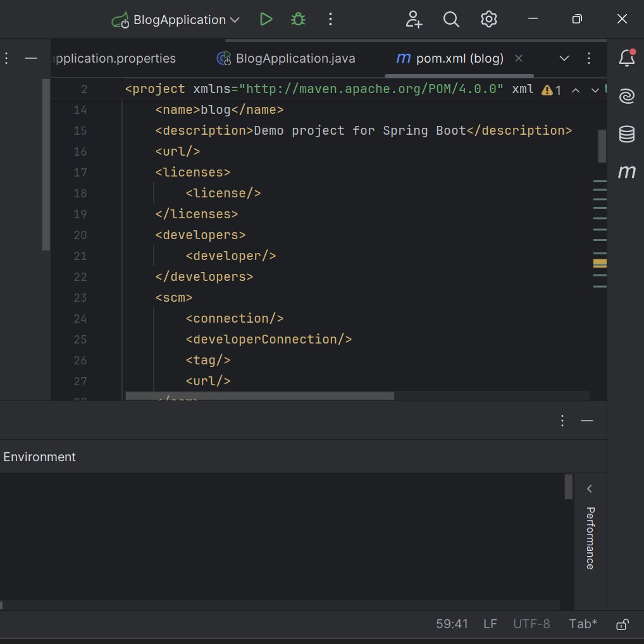Place cursor on </developers> closing tag
This screenshot has width=644, height=644.
click(x=204, y=277)
